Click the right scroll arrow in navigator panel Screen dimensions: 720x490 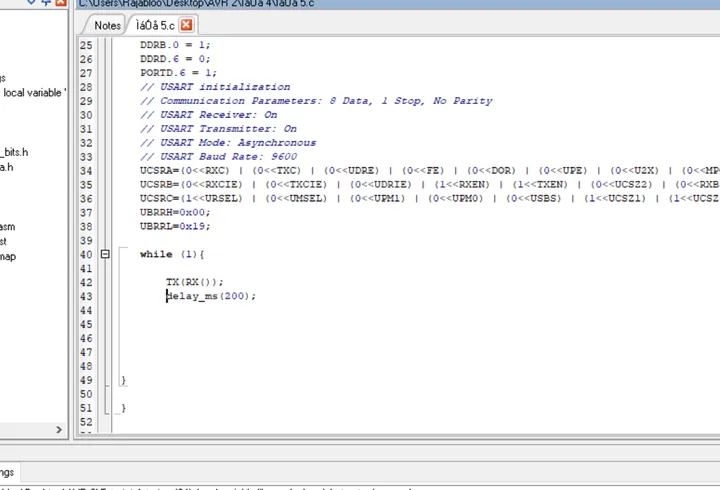pos(59,430)
